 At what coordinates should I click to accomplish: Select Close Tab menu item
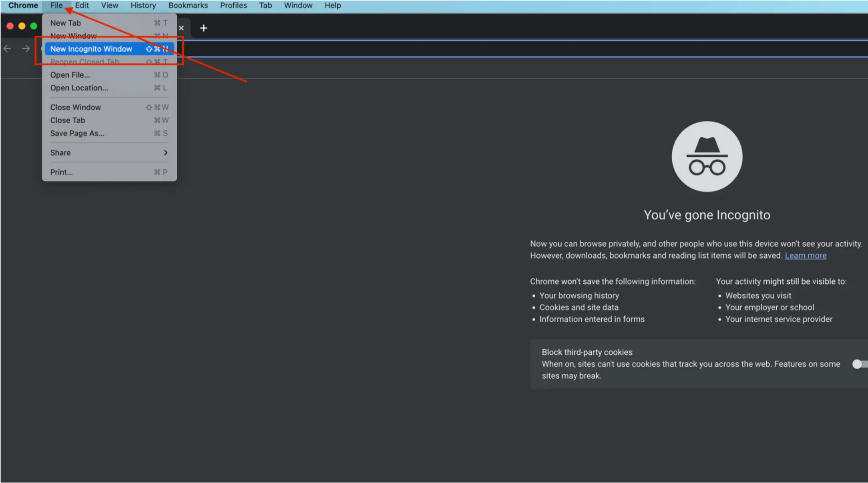click(x=109, y=121)
